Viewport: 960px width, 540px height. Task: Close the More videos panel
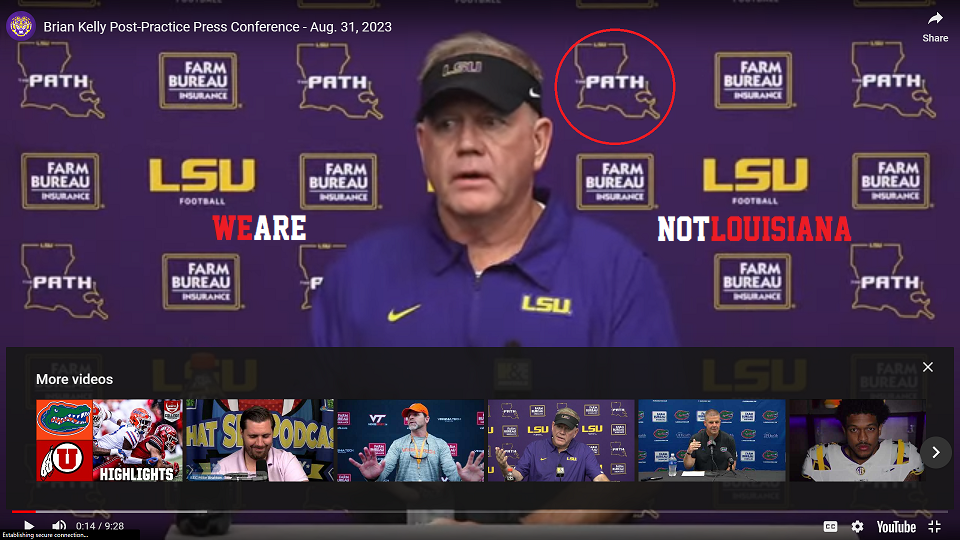click(928, 367)
